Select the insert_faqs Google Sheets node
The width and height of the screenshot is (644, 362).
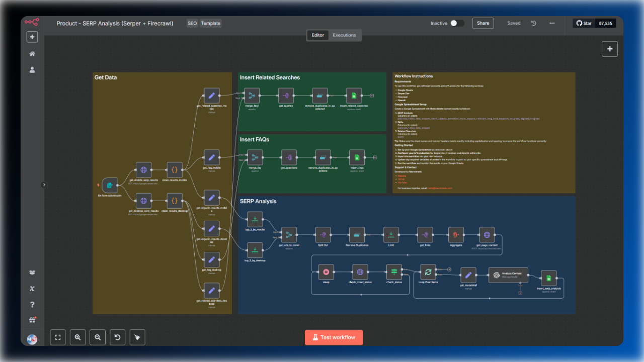coord(357,157)
